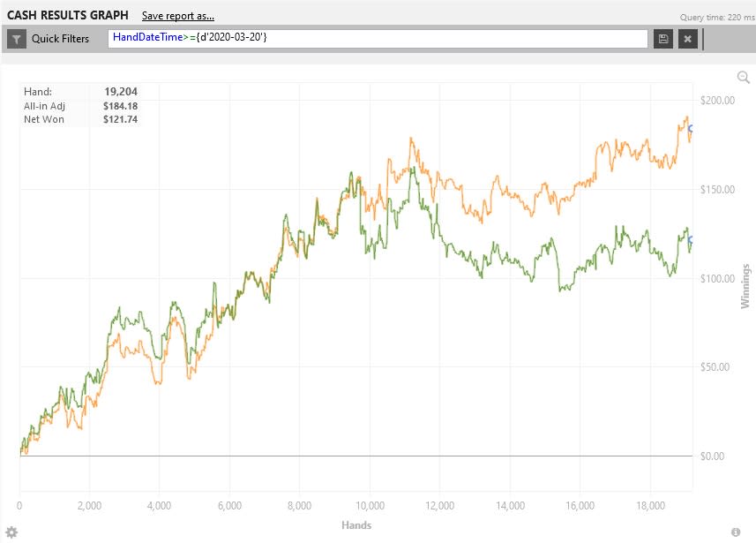
Task: Click the Quick Filters label
Action: (x=60, y=39)
